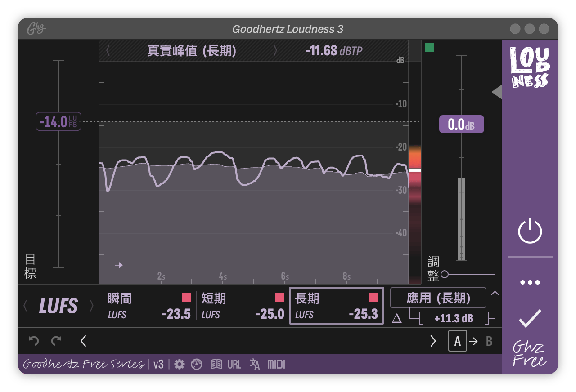
Task: Click the undo arrow
Action: pyautogui.click(x=34, y=341)
